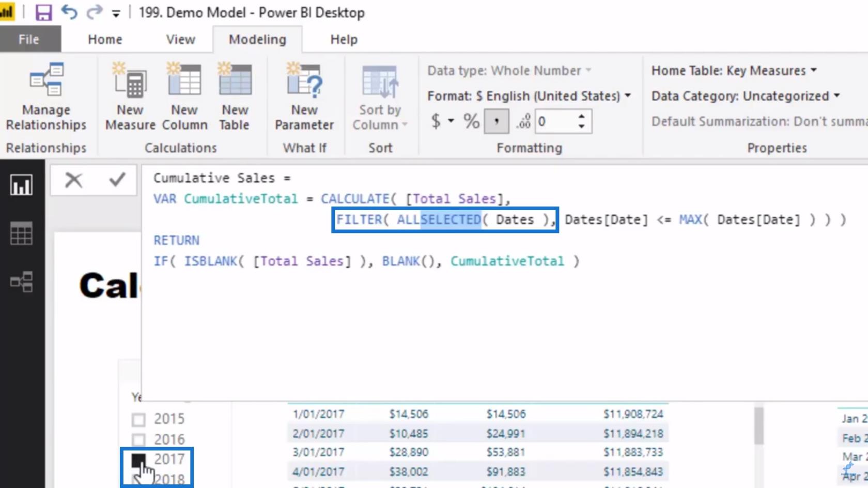868x488 pixels.
Task: Toggle thousands separator comma button
Action: pyautogui.click(x=497, y=121)
